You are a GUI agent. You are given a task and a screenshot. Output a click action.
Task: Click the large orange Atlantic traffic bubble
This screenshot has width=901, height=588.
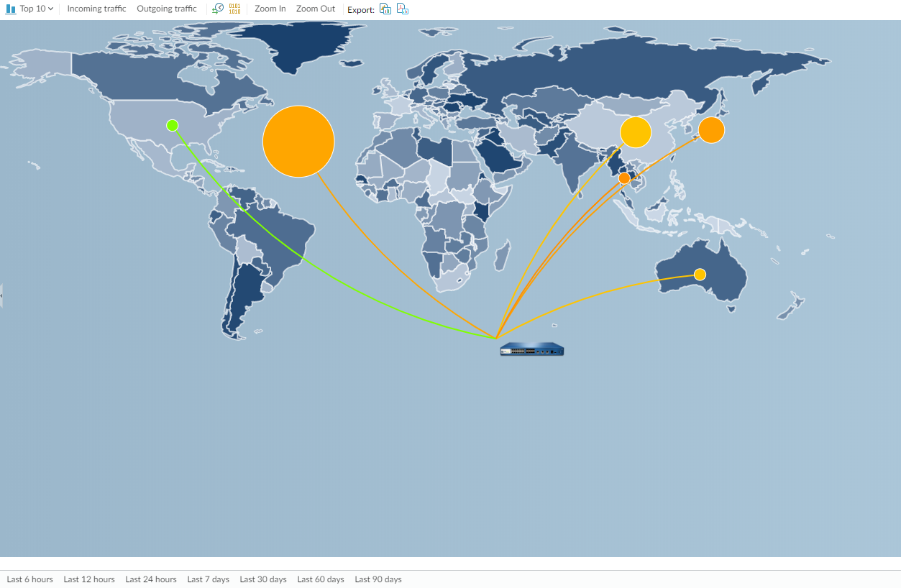coord(298,142)
